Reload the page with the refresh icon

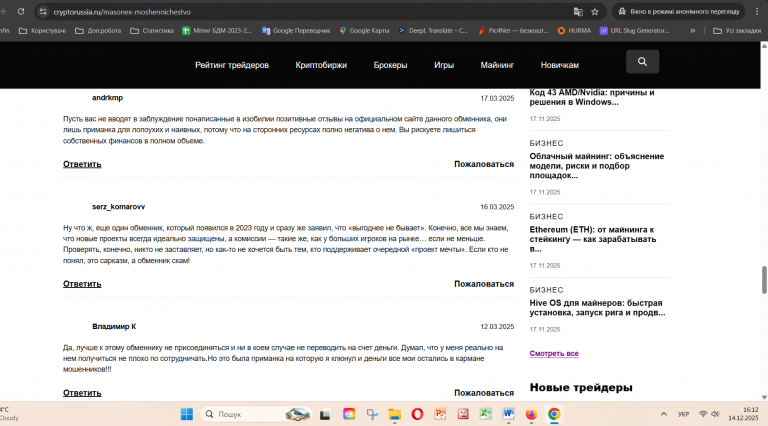tap(21, 12)
